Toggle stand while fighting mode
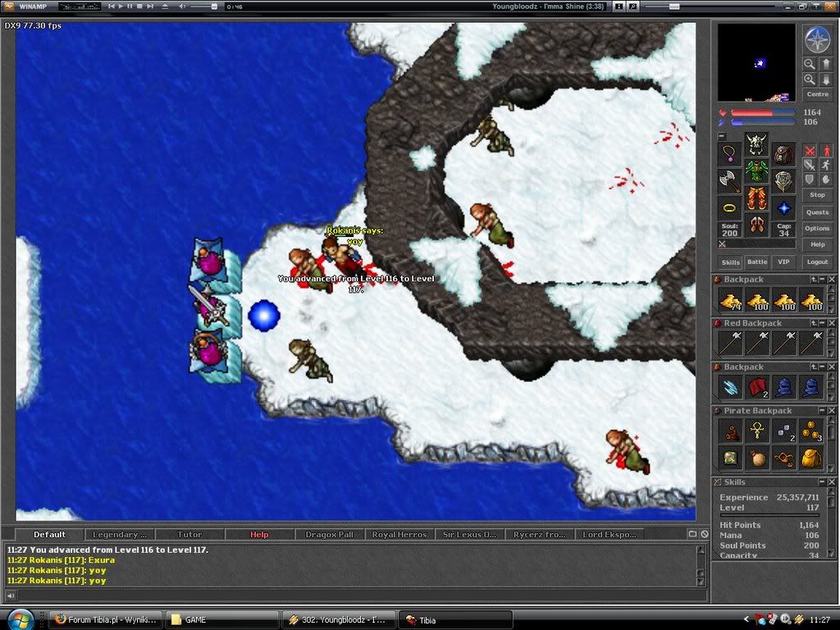 (826, 151)
